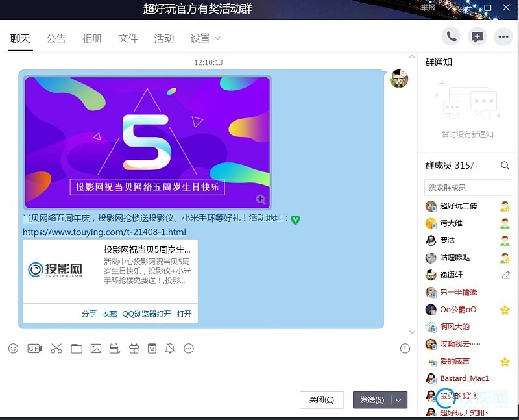Click the green shield icon after the message
This screenshot has height=420, width=519.
[295, 219]
